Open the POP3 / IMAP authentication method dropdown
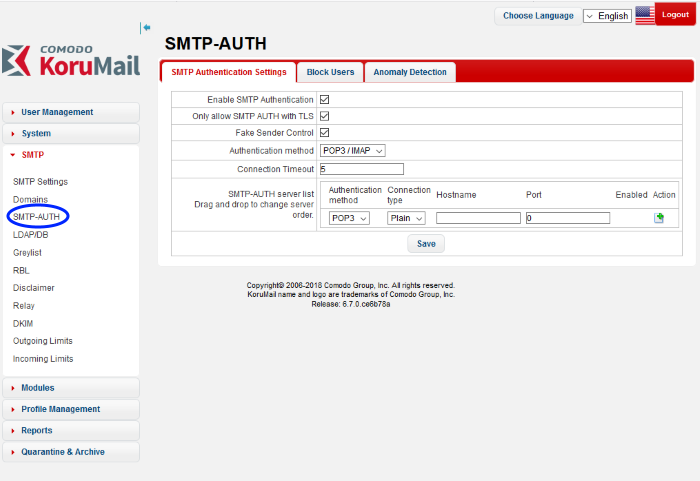The width and height of the screenshot is (700, 481). coord(353,150)
